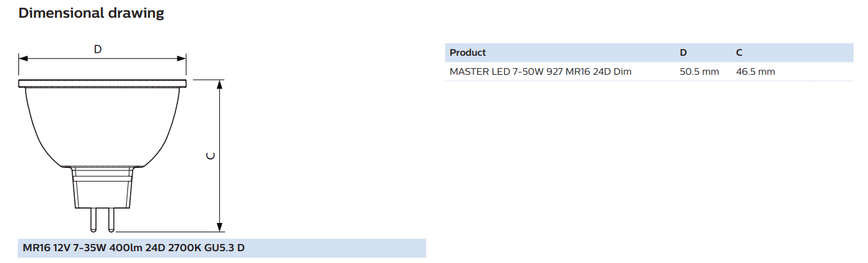Click the D dimension label above lamp
868x263 pixels.
tap(98, 49)
